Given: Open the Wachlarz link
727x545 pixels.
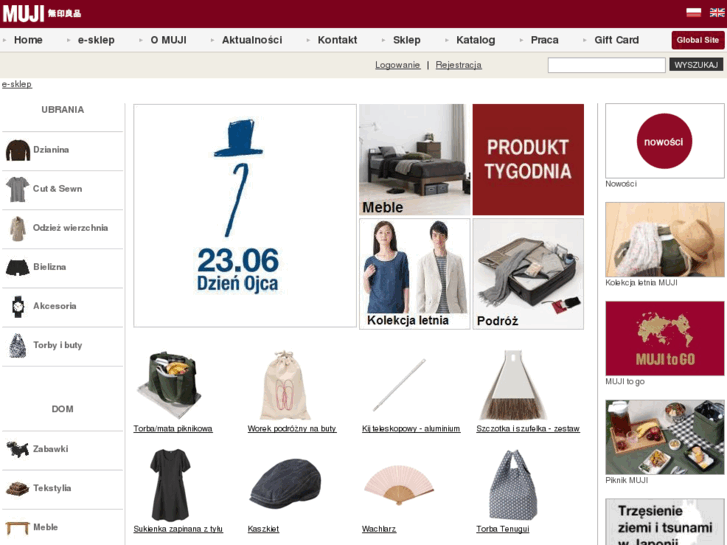Looking at the screenshot, I should click(x=379, y=529).
